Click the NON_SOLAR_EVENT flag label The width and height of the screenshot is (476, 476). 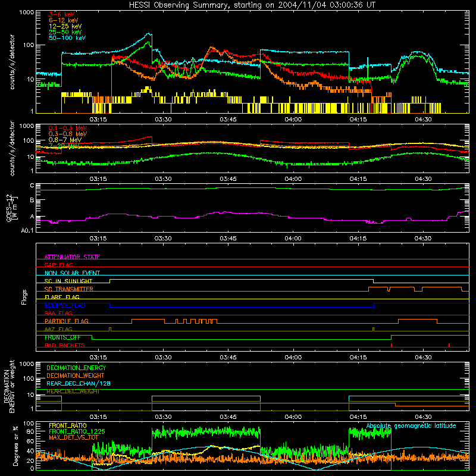tap(72, 273)
